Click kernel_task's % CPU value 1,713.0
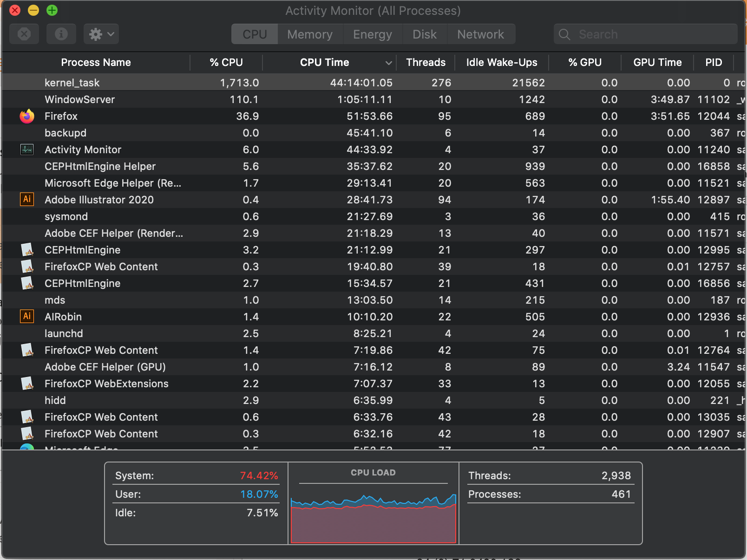 click(239, 83)
